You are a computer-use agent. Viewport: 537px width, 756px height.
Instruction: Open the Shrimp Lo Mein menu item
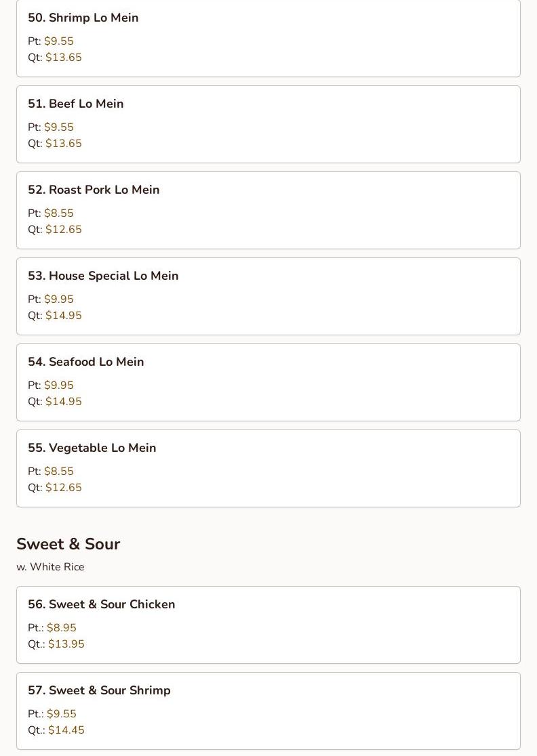(83, 18)
